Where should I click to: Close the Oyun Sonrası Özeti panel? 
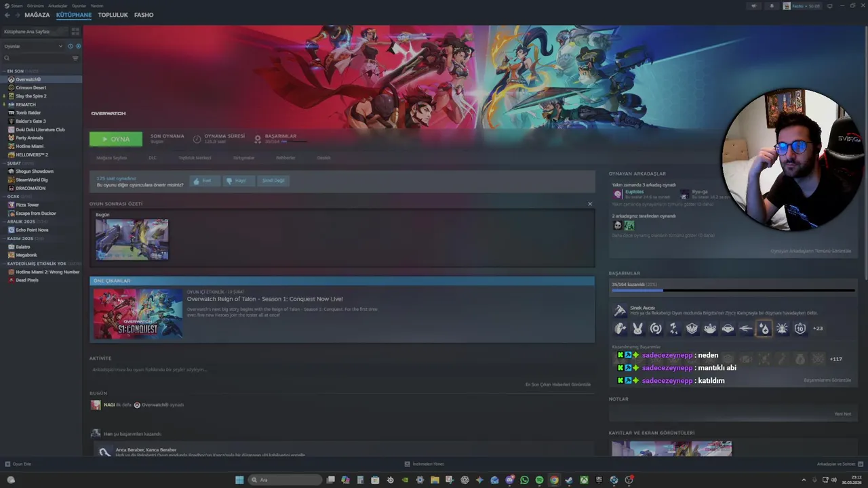tap(590, 204)
